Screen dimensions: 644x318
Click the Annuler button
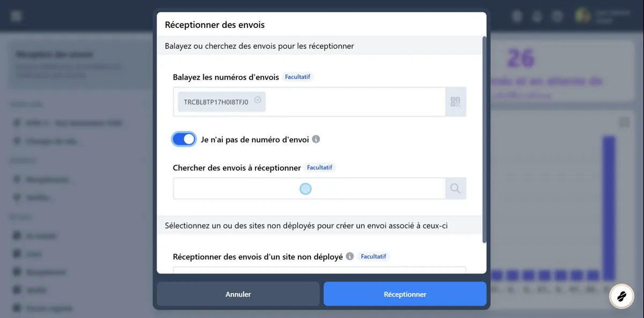pyautogui.click(x=238, y=294)
